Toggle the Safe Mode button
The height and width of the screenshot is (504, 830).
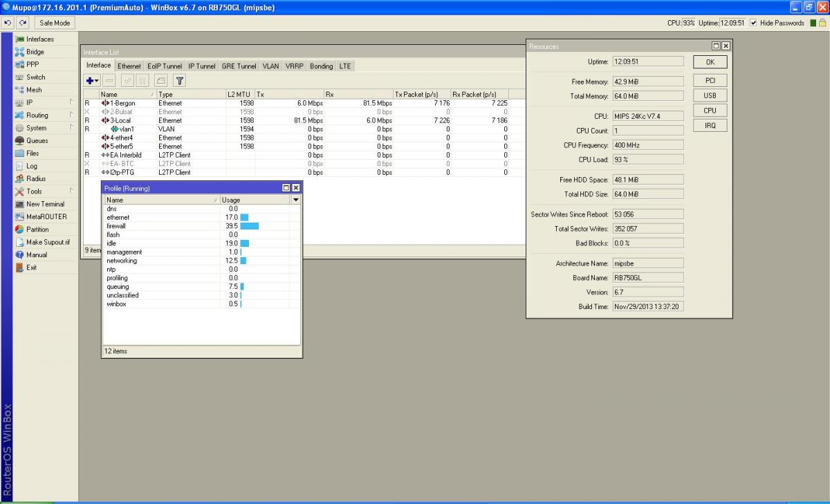tap(55, 23)
